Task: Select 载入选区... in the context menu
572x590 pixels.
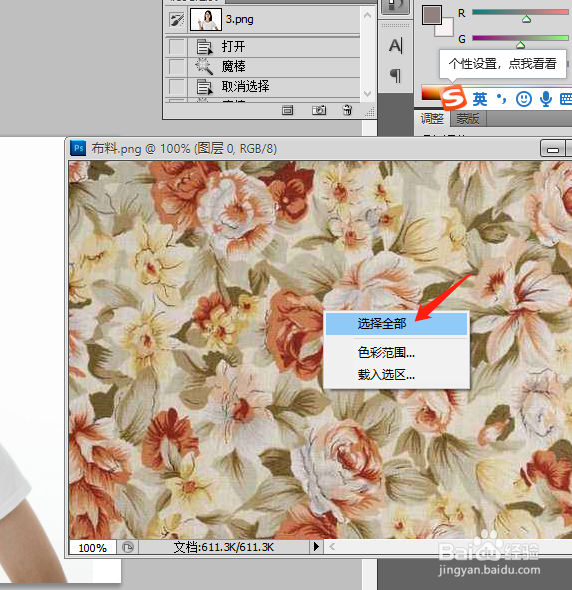Action: (396, 375)
